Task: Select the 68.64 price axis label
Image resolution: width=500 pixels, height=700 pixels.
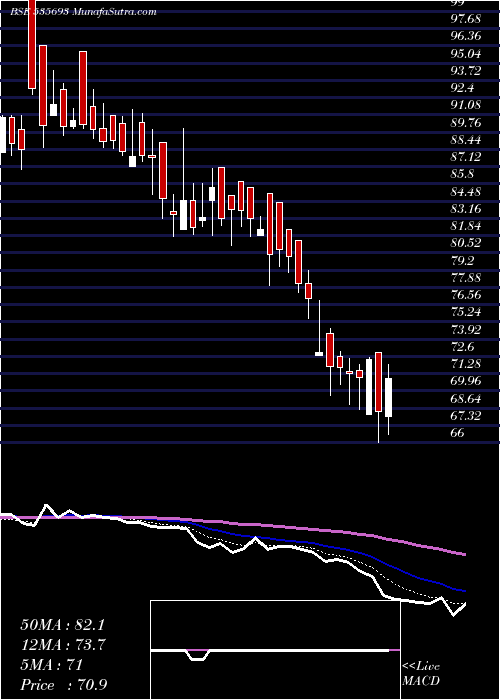Action: pyautogui.click(x=466, y=398)
